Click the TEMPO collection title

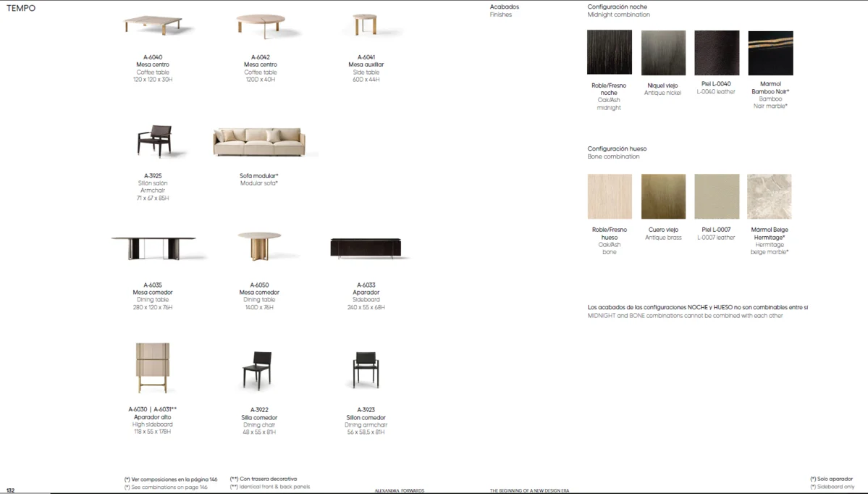tap(21, 8)
